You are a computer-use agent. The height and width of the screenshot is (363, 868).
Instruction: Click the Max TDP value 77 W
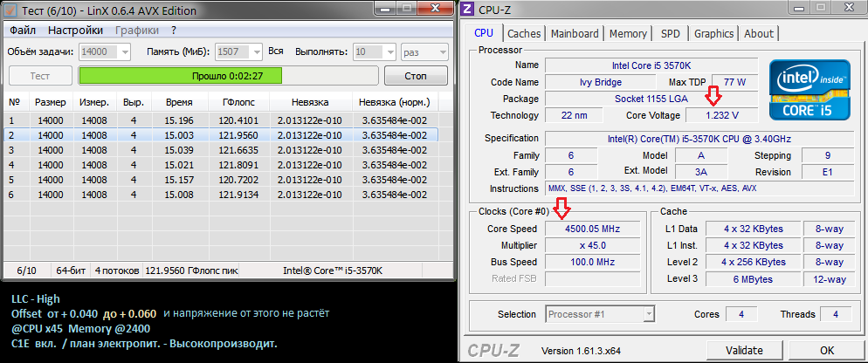[x=734, y=82]
